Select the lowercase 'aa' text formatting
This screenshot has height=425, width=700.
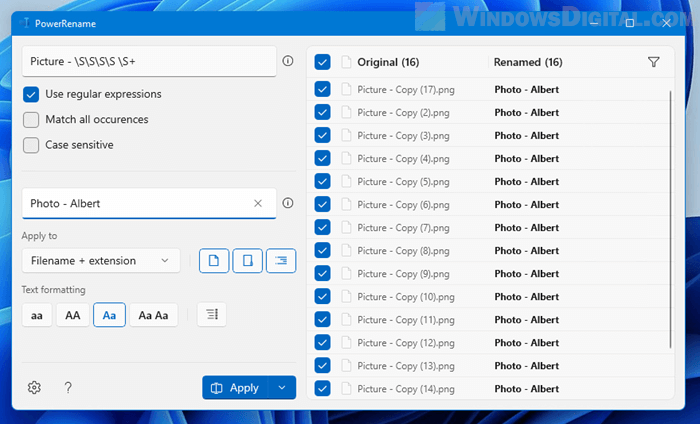pyautogui.click(x=37, y=315)
